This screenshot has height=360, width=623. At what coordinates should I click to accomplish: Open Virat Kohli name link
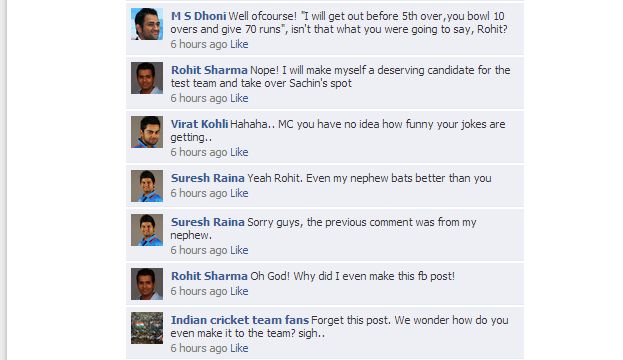tap(199, 124)
